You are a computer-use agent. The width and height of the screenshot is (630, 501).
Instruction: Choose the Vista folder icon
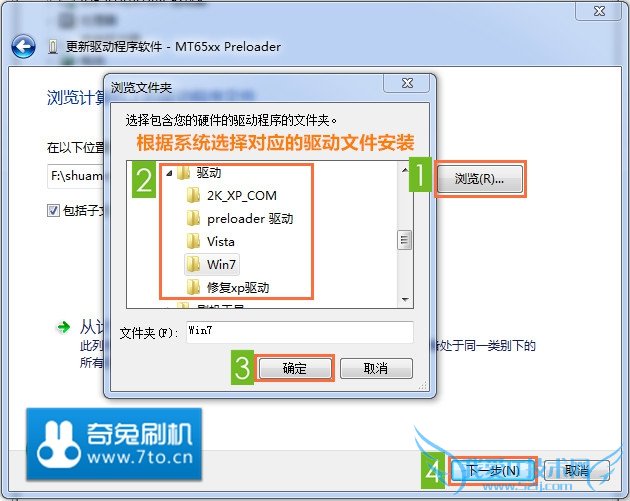coord(194,241)
